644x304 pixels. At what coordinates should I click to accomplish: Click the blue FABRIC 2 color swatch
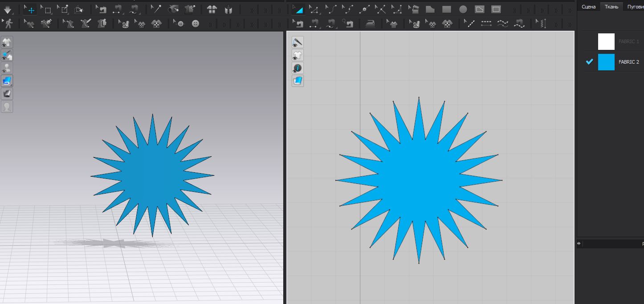point(606,62)
